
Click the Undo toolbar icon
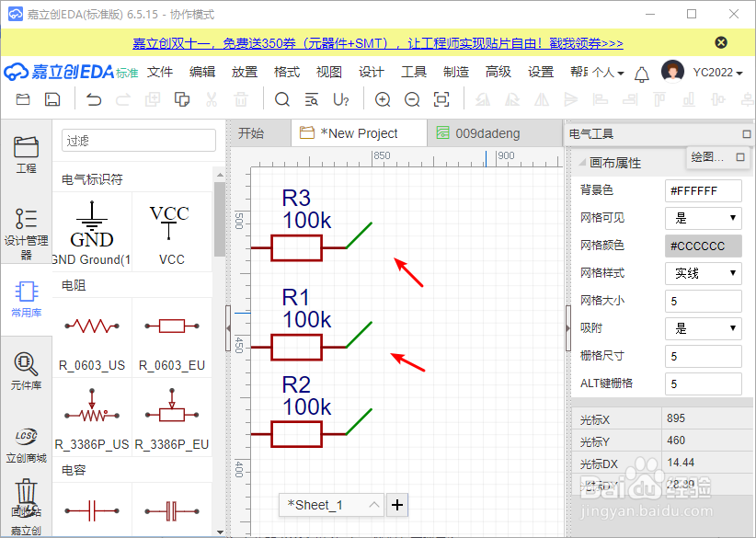pos(92,99)
